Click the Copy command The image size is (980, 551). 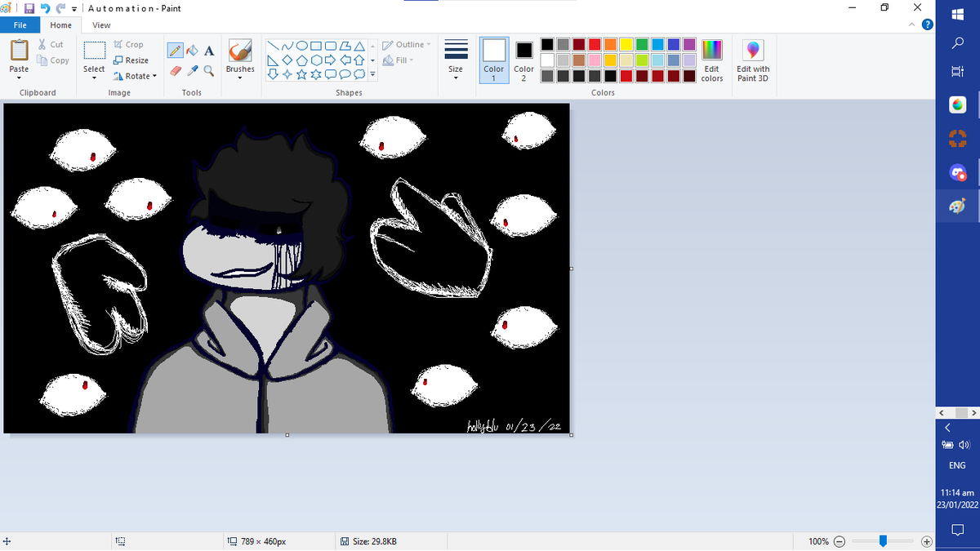click(x=53, y=60)
